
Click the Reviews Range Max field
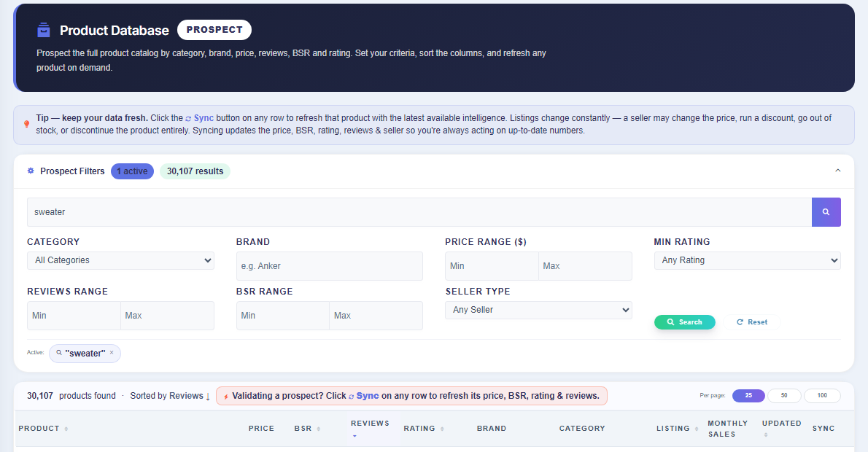pyautogui.click(x=167, y=316)
